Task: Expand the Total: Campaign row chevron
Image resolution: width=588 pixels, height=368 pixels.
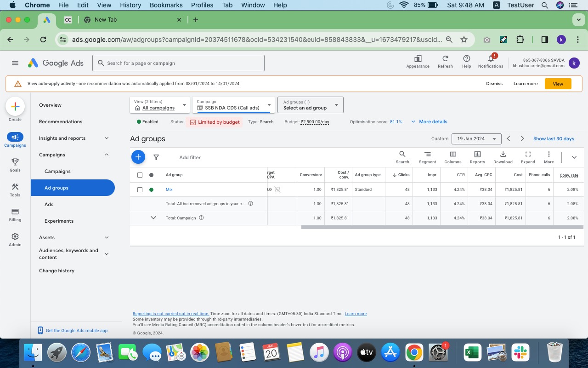Action: click(x=153, y=218)
